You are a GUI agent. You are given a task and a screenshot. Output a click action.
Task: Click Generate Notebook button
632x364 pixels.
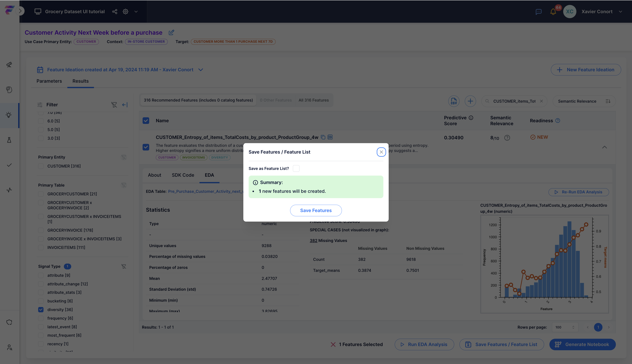582,345
